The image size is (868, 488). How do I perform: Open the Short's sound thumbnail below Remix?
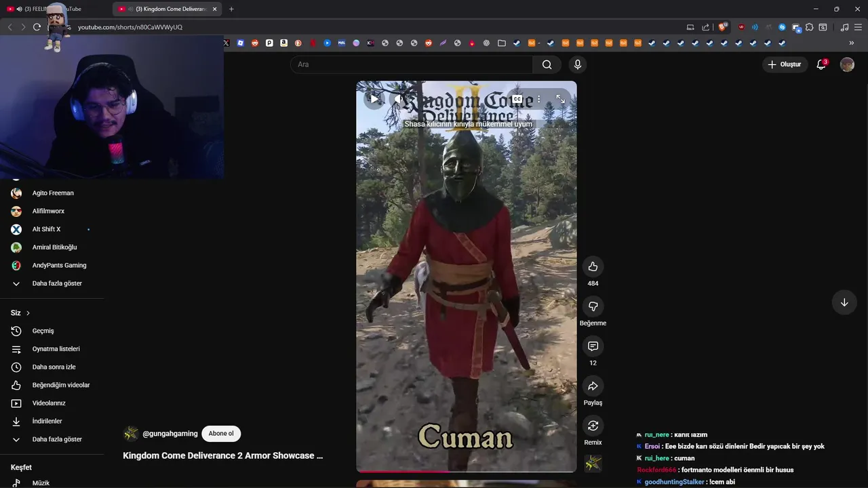(x=593, y=464)
